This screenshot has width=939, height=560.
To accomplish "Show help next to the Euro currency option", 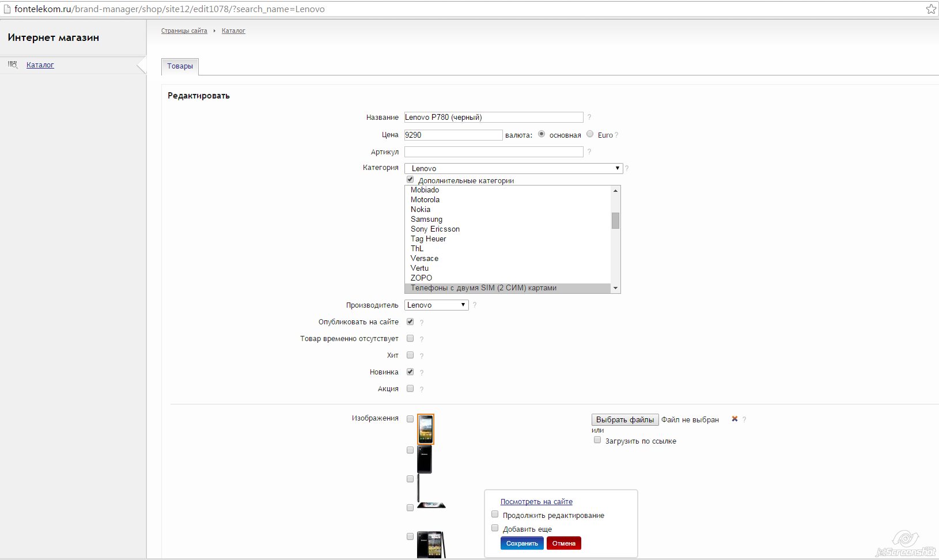I will coord(616,135).
